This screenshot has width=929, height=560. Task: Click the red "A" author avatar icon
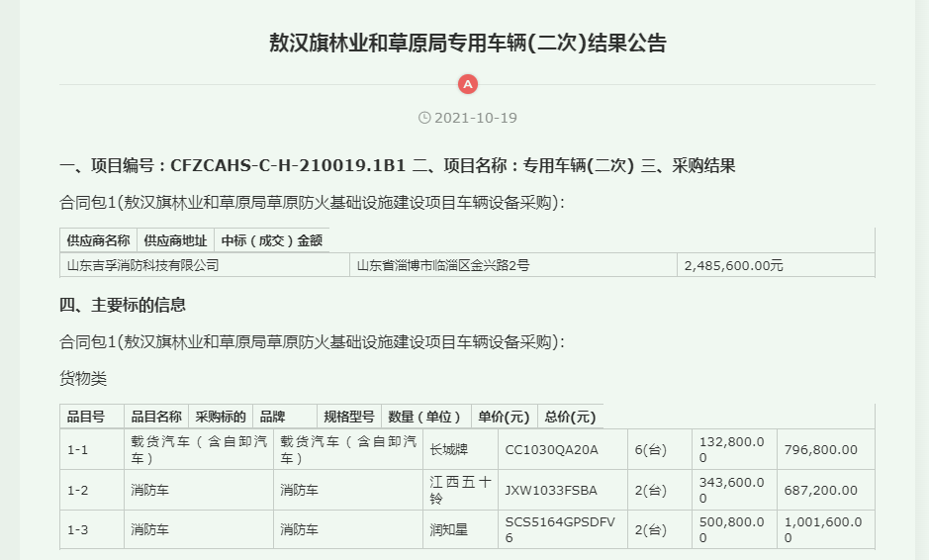tap(468, 84)
